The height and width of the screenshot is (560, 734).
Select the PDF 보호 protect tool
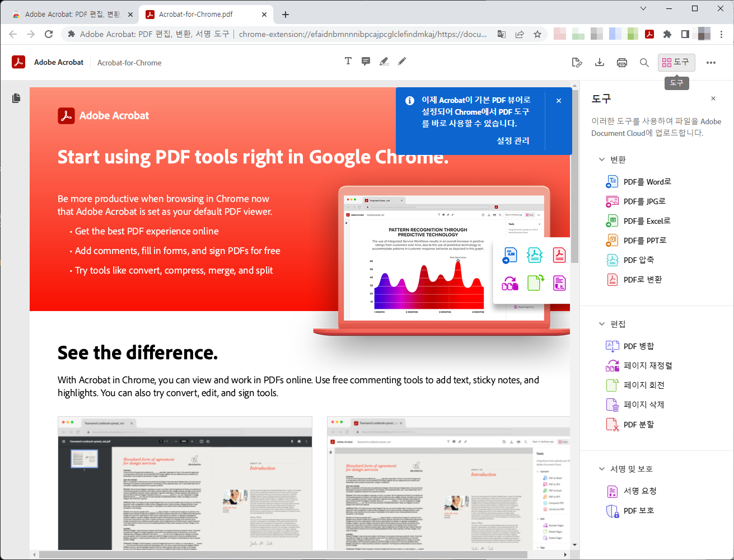pos(630,511)
